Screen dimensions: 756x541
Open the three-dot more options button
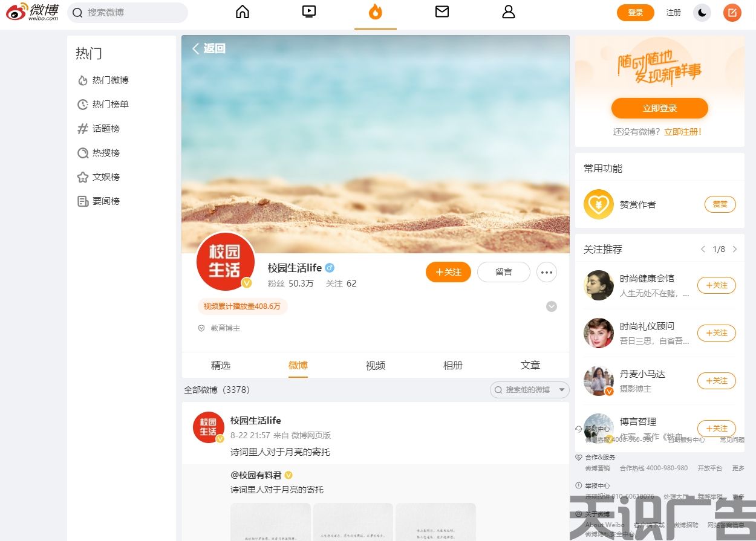[x=547, y=272]
